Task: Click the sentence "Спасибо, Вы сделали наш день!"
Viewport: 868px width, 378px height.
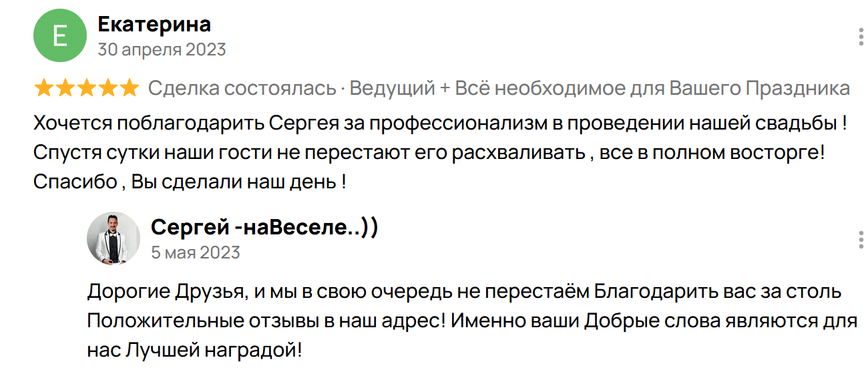Action: click(x=190, y=181)
